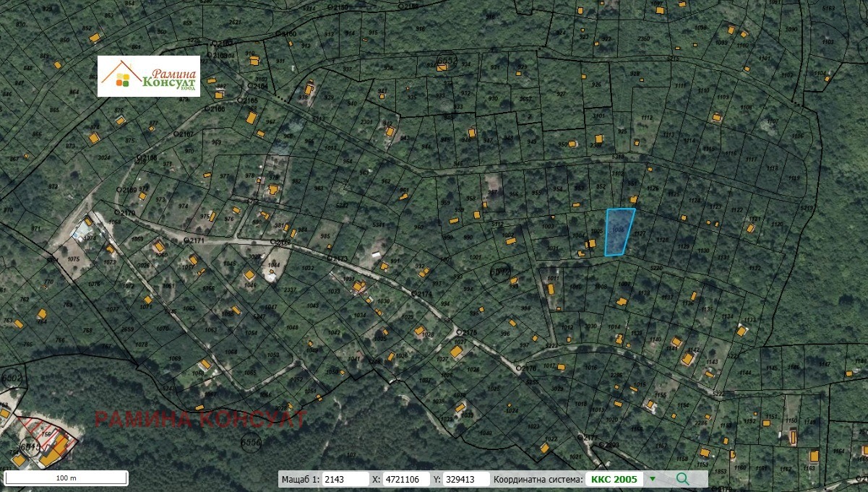Click the orange building in parcel 1046
The height and width of the screenshot is (492, 868).
249,275
